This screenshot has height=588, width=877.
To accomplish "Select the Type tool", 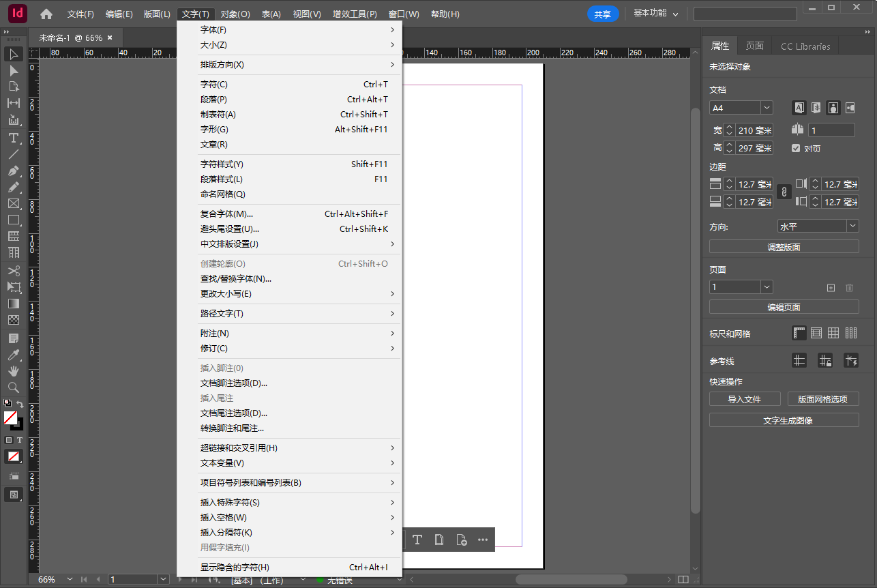I will [x=14, y=138].
